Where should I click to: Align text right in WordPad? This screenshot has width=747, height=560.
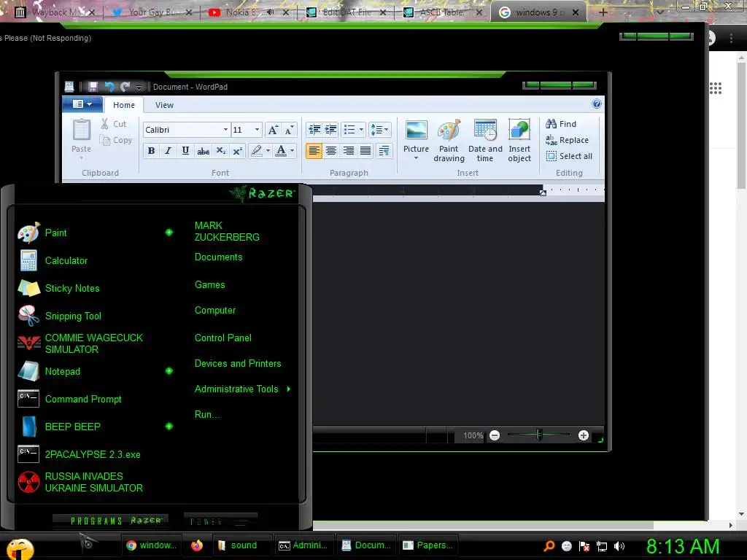(x=348, y=151)
